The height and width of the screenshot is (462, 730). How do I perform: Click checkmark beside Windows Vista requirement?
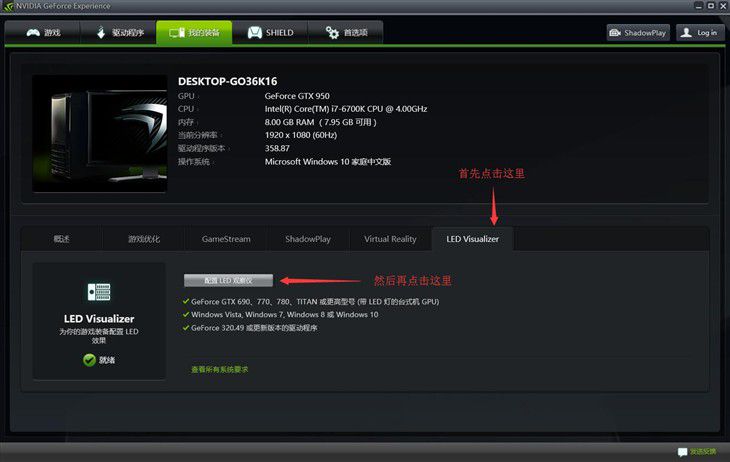click(x=186, y=314)
